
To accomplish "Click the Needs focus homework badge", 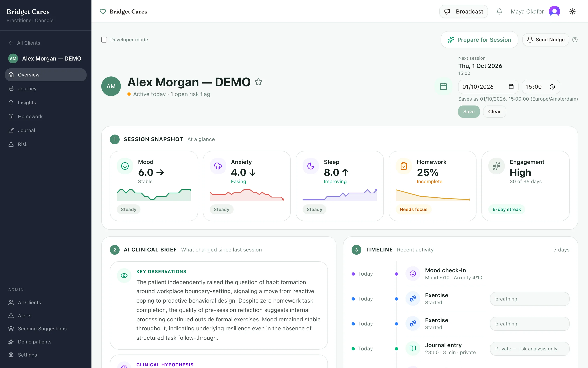I will 413,209.
